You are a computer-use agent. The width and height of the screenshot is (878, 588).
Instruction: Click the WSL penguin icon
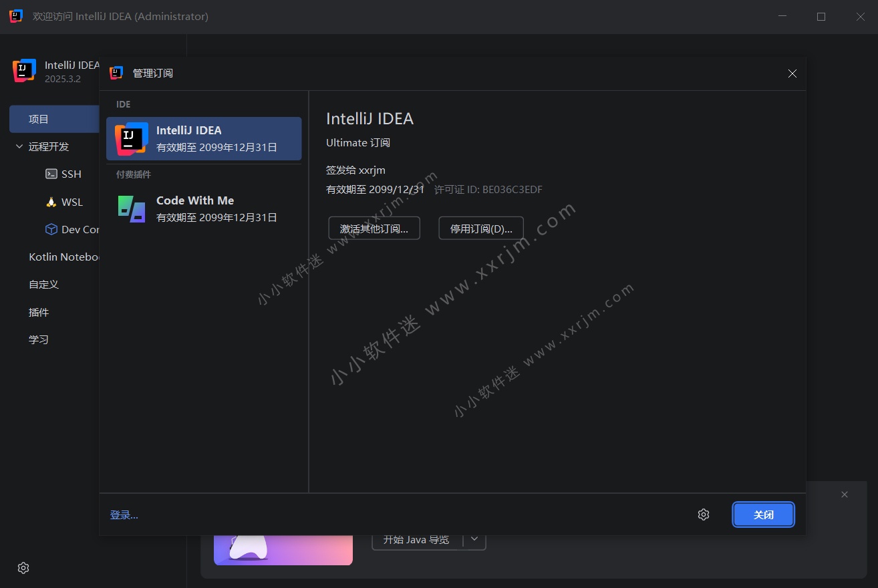(50, 201)
